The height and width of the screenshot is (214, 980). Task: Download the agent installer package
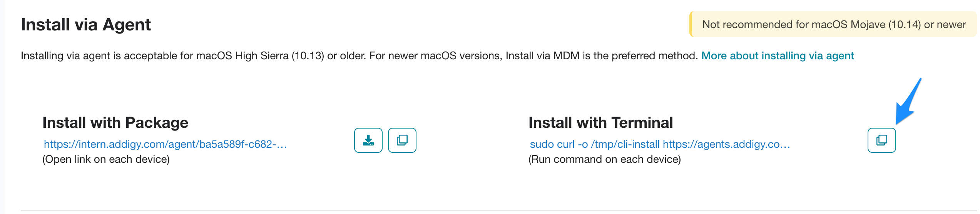coord(368,140)
